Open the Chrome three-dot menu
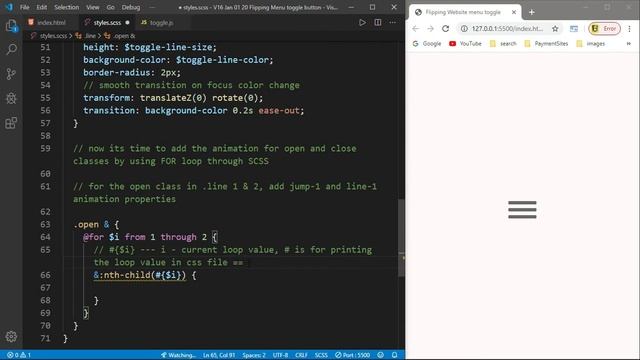Image resolution: width=640 pixels, height=360 pixels. tap(629, 29)
